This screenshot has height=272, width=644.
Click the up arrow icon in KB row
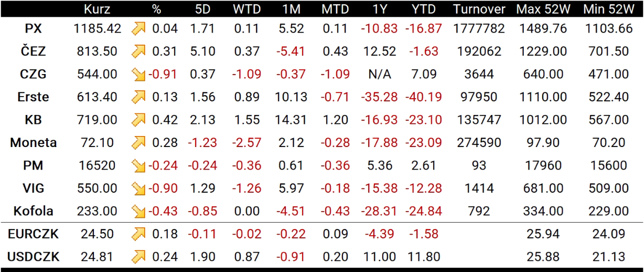click(138, 120)
